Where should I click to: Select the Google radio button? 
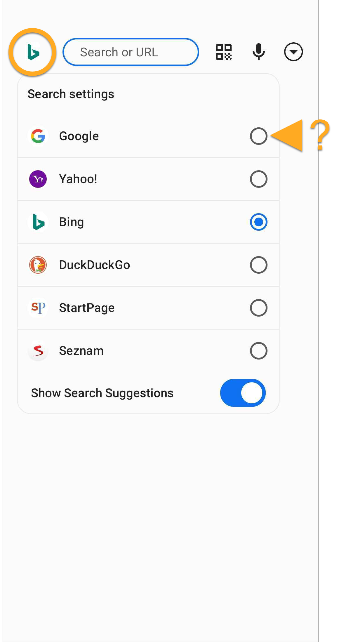click(258, 136)
